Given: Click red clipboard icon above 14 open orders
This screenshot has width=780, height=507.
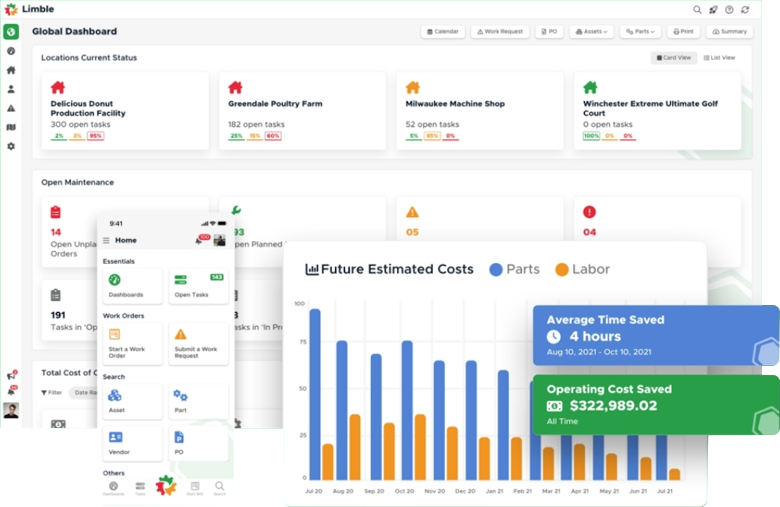Looking at the screenshot, I should point(56,212).
